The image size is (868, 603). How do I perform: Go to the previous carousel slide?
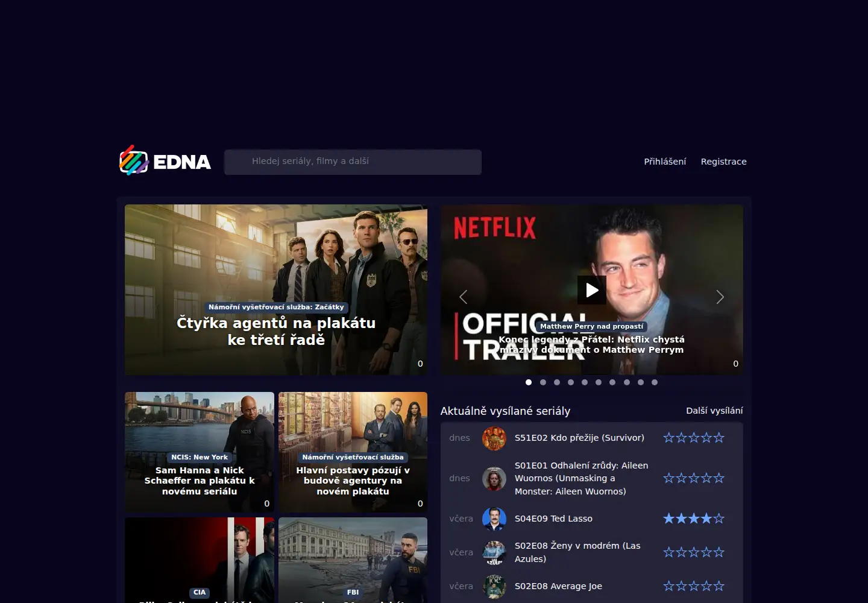(x=464, y=297)
